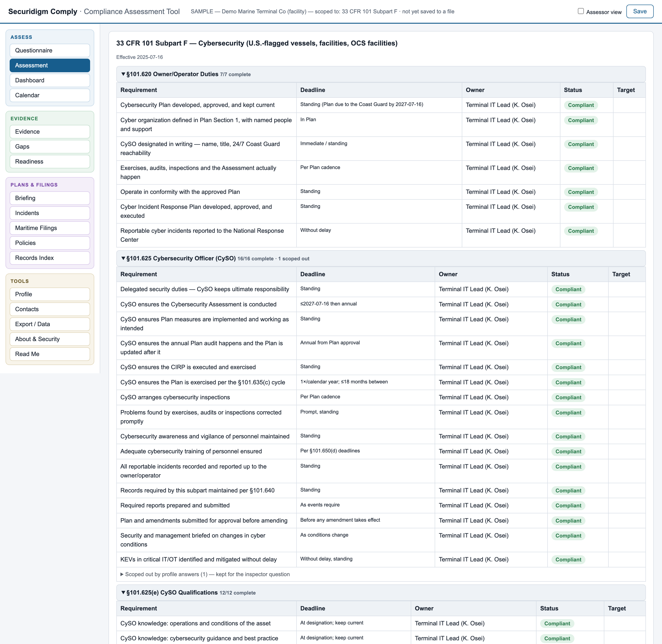This screenshot has width=662, height=644.
Task: Navigate to Gaps
Action: click(50, 147)
